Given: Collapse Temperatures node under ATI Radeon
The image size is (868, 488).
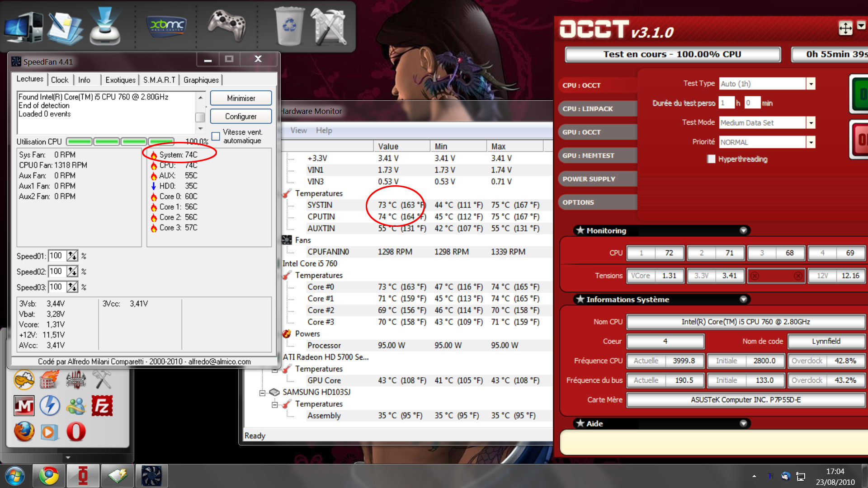Looking at the screenshot, I should point(274,370).
